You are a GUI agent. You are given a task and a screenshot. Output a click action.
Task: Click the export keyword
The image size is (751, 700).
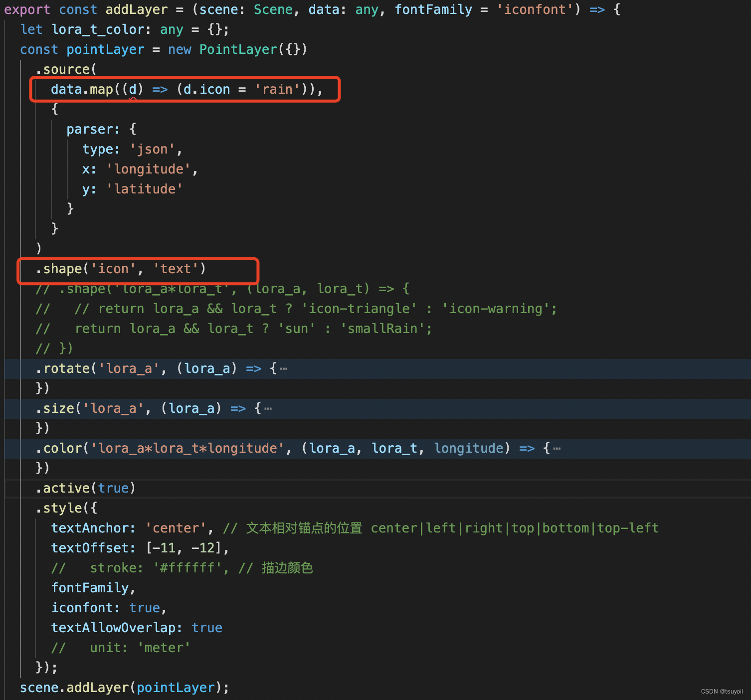pyautogui.click(x=27, y=10)
